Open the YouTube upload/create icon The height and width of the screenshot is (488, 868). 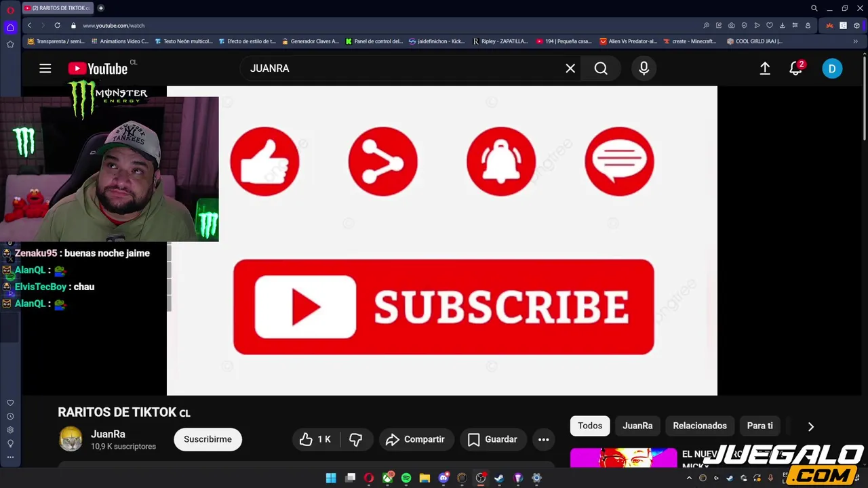coord(765,68)
